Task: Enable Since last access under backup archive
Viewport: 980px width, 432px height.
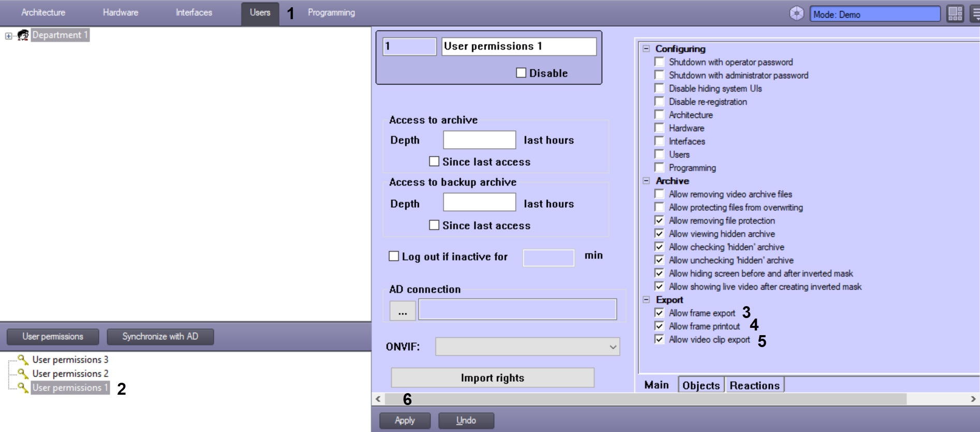Action: (x=434, y=225)
